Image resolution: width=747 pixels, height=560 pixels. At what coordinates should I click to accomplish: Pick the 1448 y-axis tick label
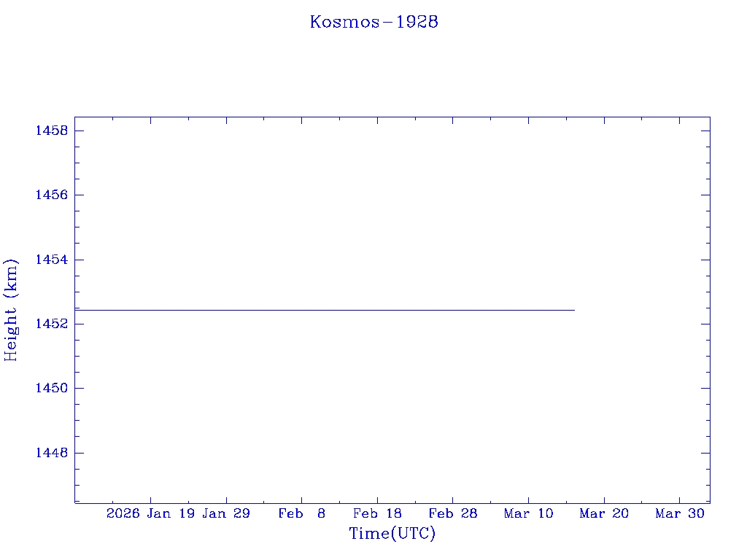pyautogui.click(x=51, y=453)
